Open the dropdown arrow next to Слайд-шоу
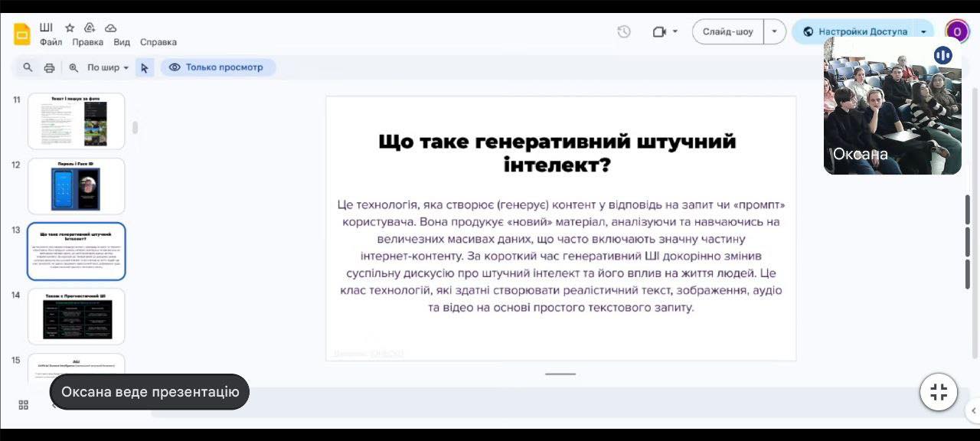This screenshot has width=980, height=441. click(775, 31)
